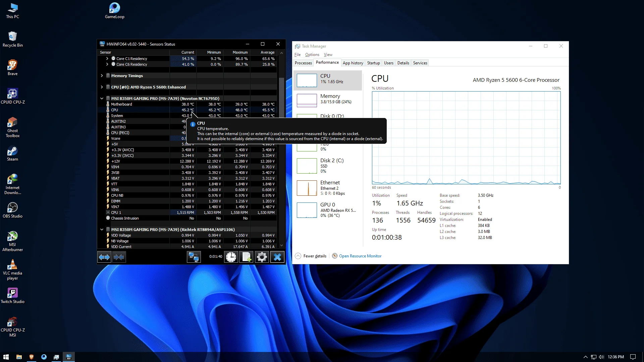Show hidden system tray icons
This screenshot has height=362, width=644.
[586, 357]
